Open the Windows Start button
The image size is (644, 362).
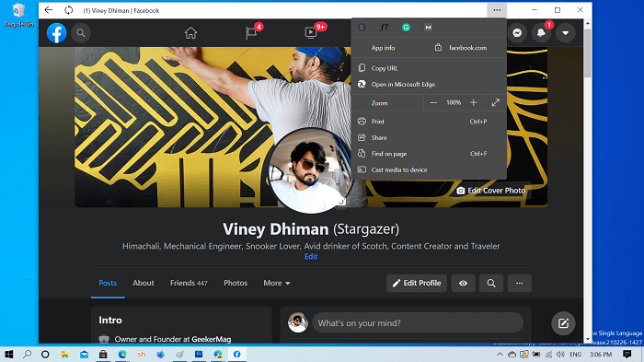pyautogui.click(x=8, y=355)
